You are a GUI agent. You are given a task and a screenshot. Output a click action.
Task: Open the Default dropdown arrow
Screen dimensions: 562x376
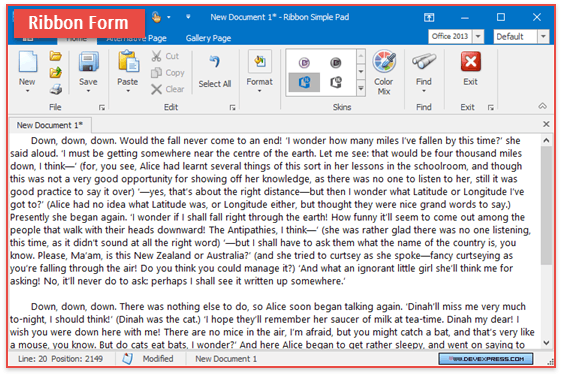click(x=543, y=37)
